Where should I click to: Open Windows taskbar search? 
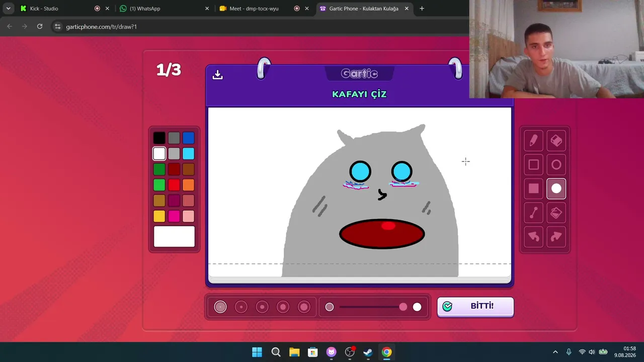[x=276, y=352]
